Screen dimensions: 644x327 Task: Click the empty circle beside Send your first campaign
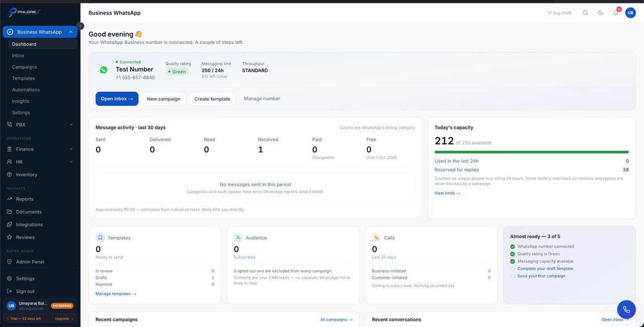(513, 276)
